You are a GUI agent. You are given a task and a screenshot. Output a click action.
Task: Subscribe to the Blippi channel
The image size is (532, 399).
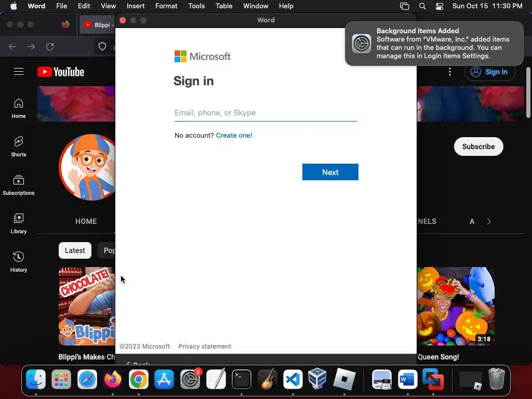pyautogui.click(x=478, y=147)
